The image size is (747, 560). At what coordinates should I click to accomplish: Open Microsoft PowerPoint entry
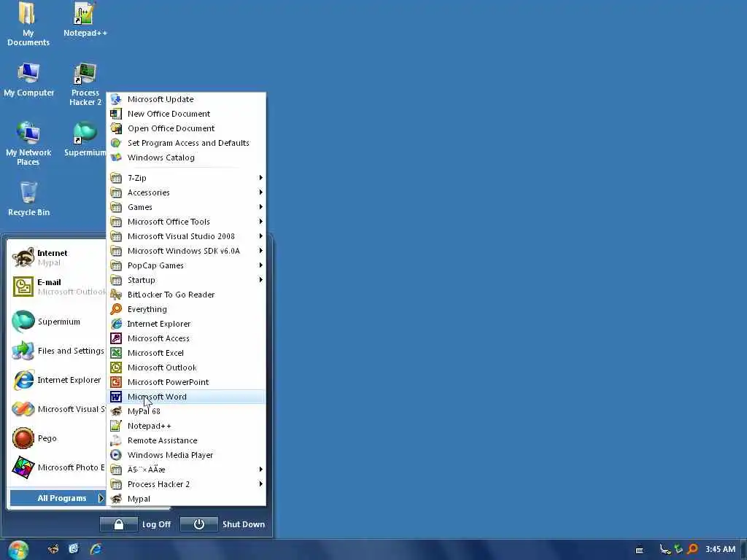186,382
